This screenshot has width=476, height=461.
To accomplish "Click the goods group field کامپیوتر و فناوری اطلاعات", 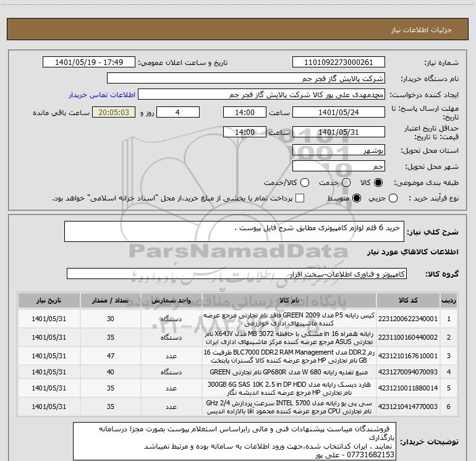I will [x=237, y=274].
